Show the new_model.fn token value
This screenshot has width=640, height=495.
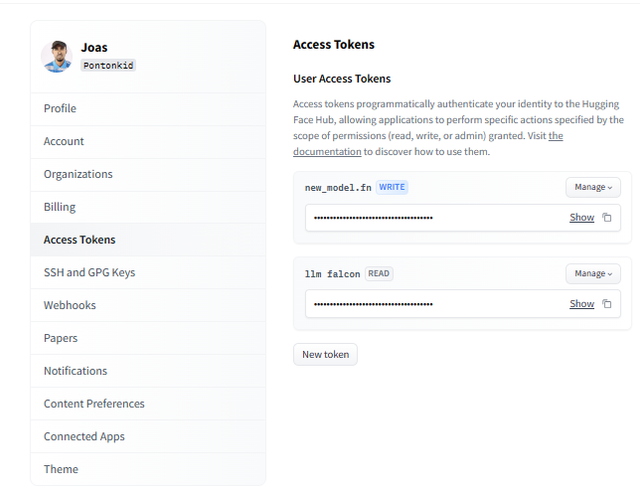581,218
